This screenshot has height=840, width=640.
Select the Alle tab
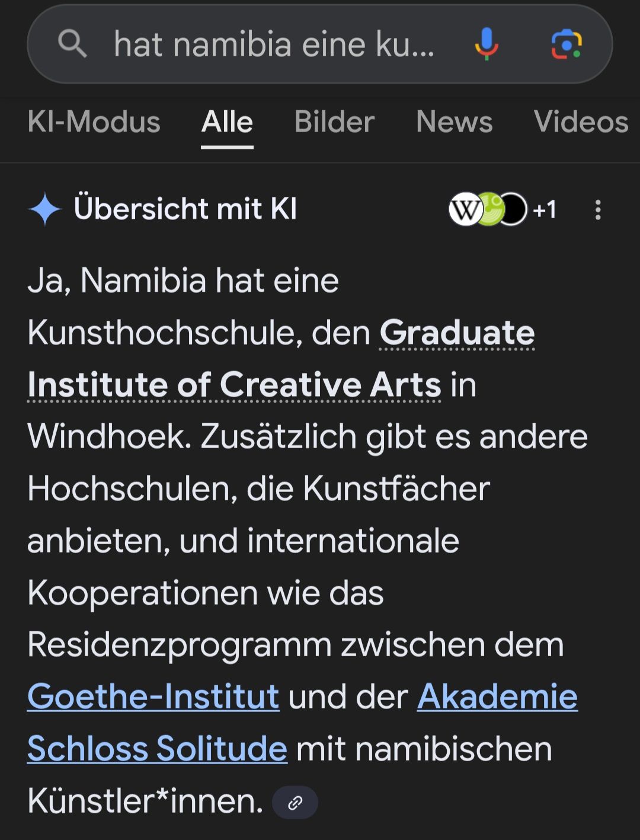227,122
